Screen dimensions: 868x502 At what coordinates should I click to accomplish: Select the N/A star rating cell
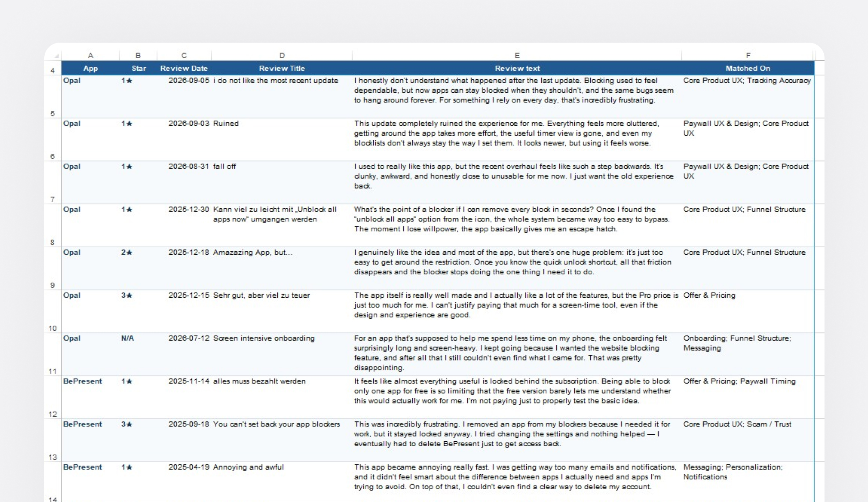pyautogui.click(x=138, y=354)
